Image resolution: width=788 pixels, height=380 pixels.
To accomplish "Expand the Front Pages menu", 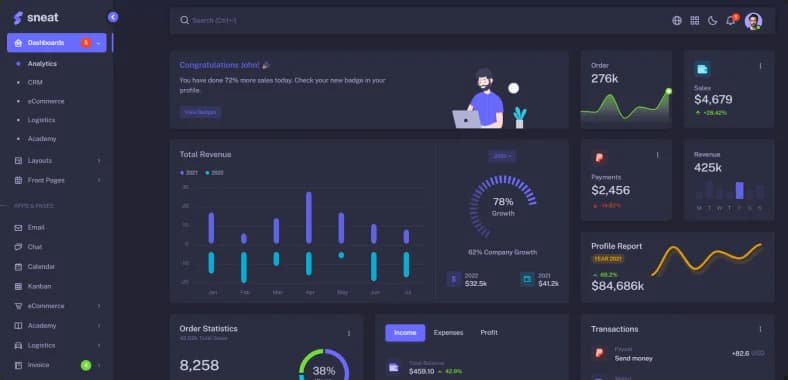I will point(57,180).
